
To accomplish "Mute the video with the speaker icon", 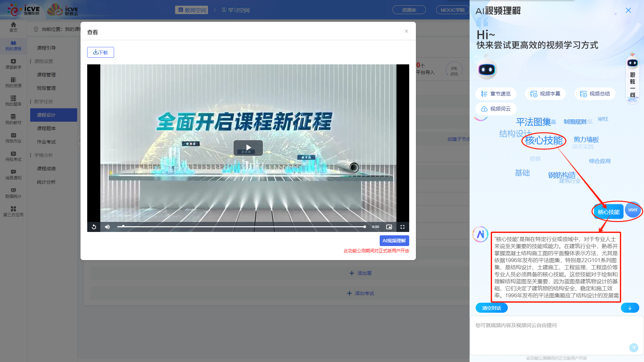I will pos(107,227).
